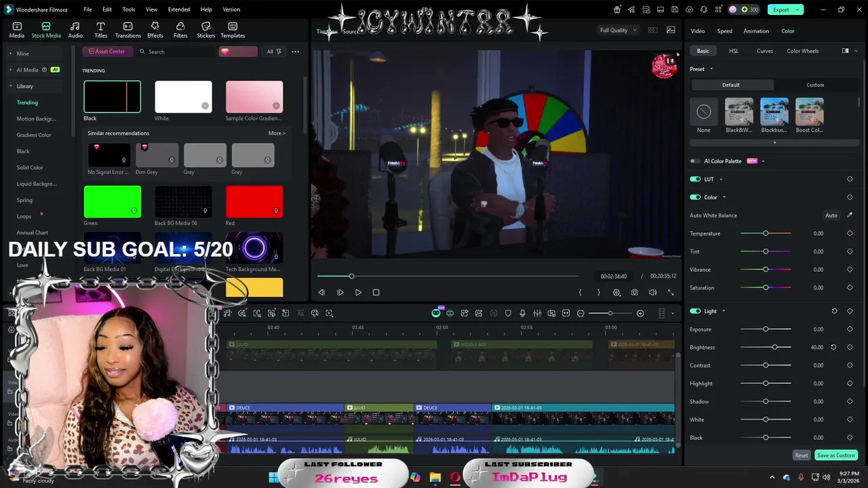Open preview display settings gear
This screenshot has width=868, height=488.
click(616, 292)
